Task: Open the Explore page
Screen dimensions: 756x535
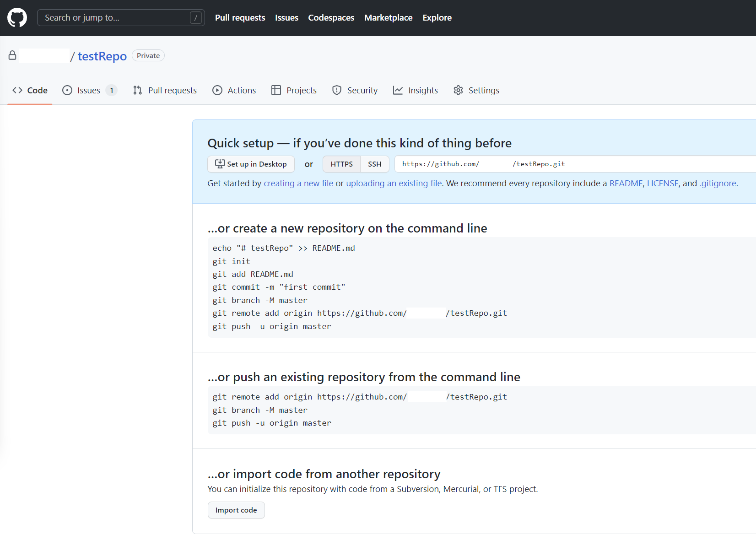Action: click(x=437, y=18)
